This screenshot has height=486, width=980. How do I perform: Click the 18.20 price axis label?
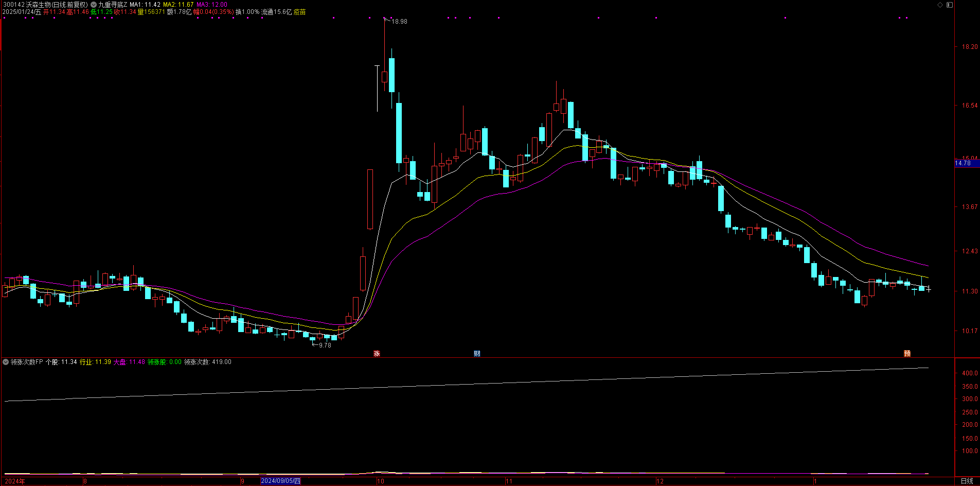970,47
